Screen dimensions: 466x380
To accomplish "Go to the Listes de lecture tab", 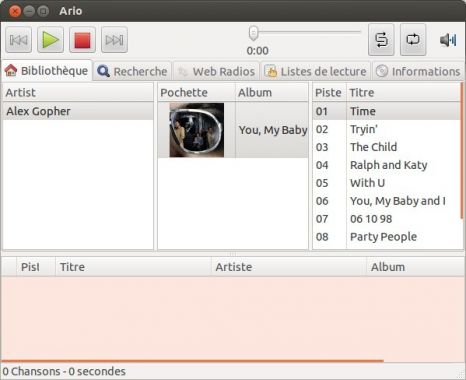I will coord(315,71).
